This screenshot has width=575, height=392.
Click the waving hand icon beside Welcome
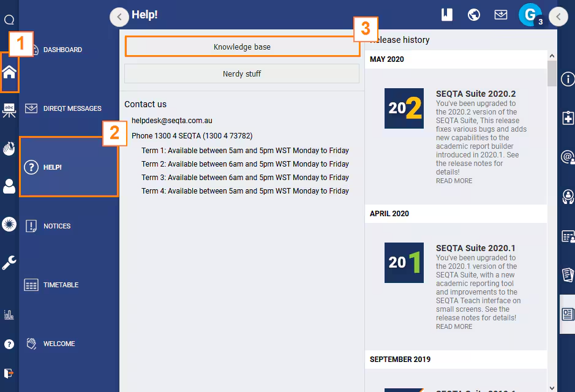[x=31, y=344]
